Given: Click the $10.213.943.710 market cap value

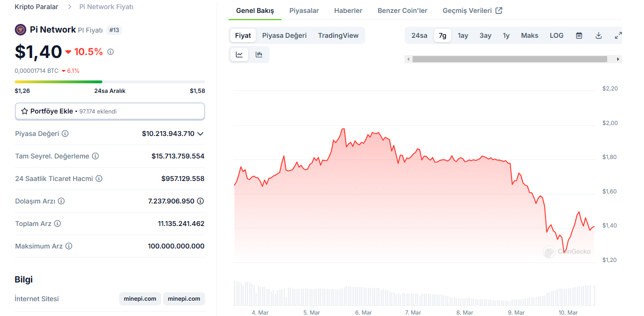Looking at the screenshot, I should [168, 134].
